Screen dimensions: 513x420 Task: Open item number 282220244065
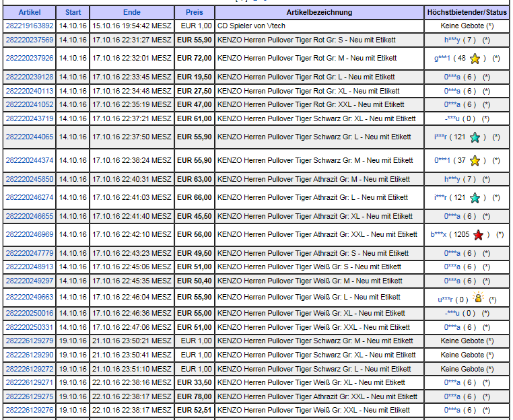[30, 137]
